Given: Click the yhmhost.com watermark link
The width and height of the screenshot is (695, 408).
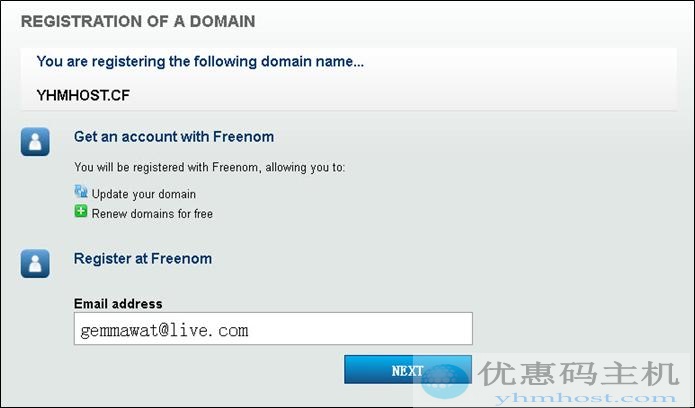Looking at the screenshot, I should click(585, 398).
